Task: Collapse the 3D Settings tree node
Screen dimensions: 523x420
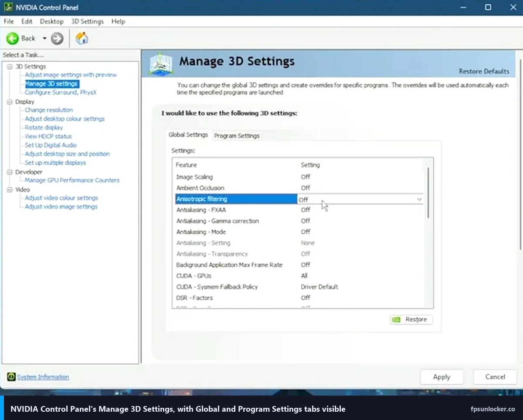Action: pos(10,66)
